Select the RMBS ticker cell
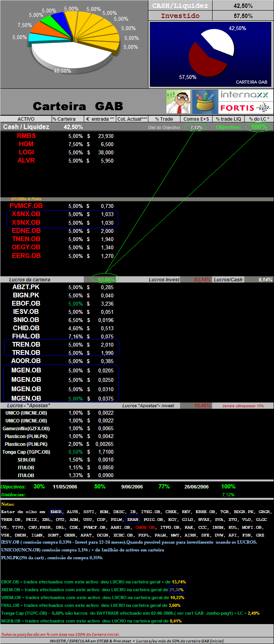274x644 pixels. point(26,136)
